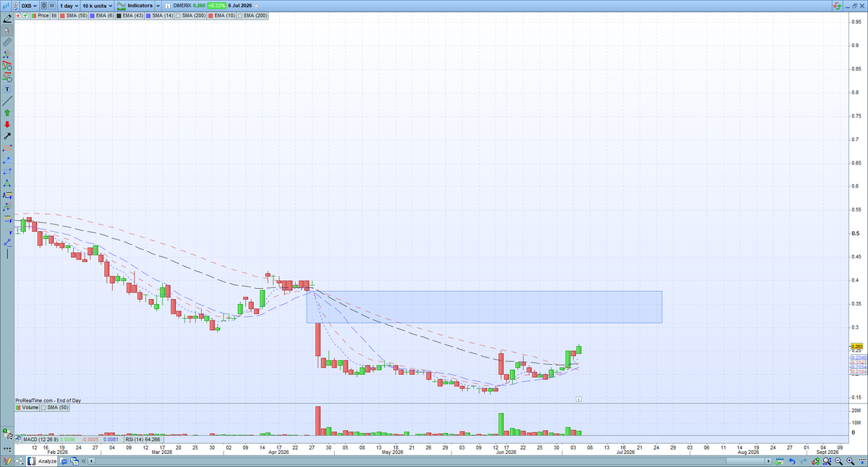Open the chat bubbles icon
868x467 pixels.
(64, 461)
